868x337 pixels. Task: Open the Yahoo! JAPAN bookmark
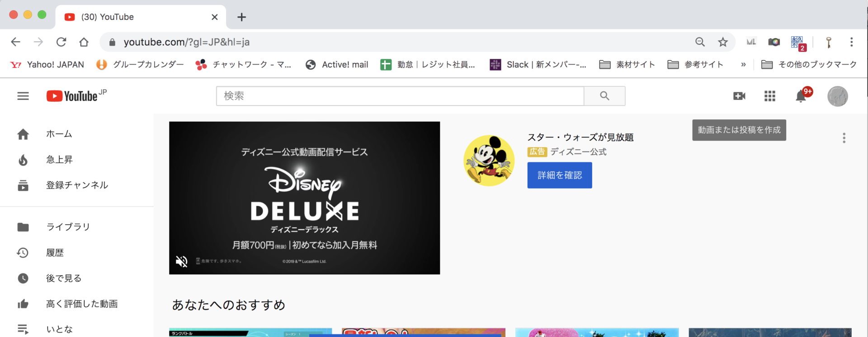(47, 65)
